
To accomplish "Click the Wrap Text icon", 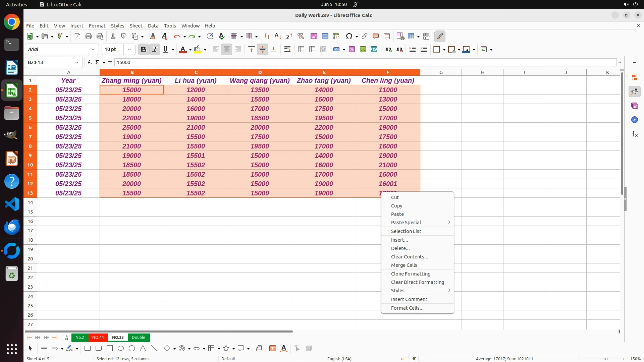I will coord(287,50).
